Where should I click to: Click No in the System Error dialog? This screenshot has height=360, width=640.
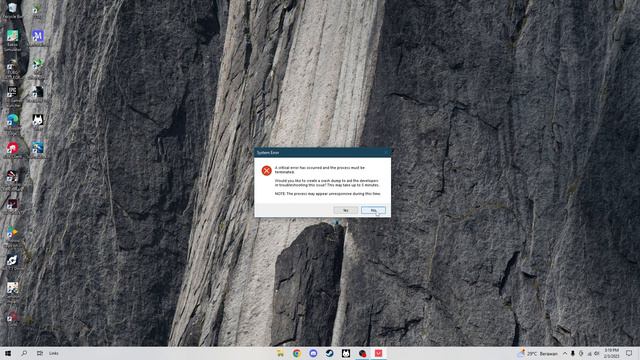[x=373, y=210]
